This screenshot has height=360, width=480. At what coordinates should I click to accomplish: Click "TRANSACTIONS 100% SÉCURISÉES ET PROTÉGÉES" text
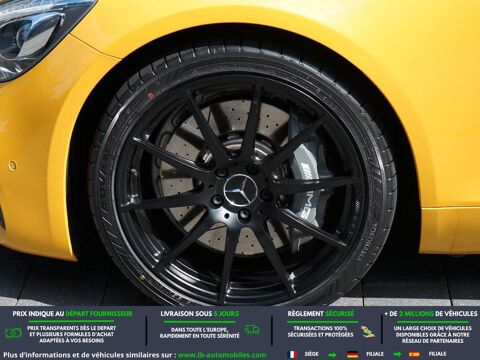[320, 331]
